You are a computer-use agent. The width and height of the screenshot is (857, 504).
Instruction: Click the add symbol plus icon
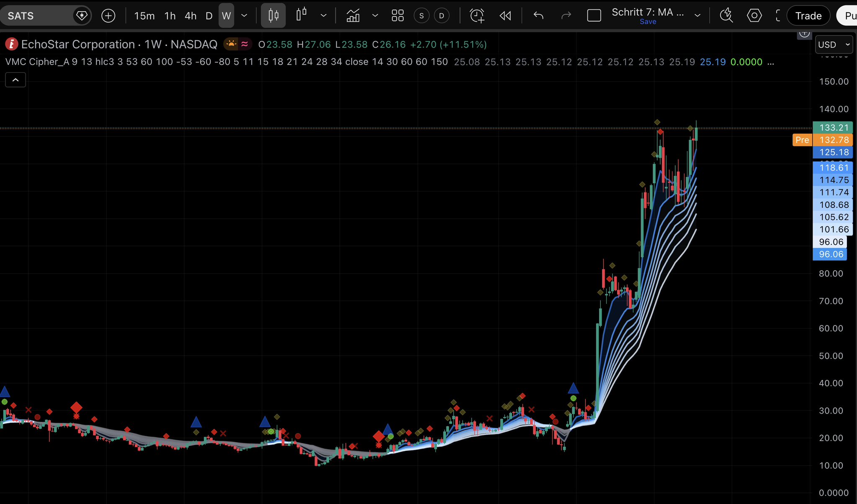pos(108,16)
